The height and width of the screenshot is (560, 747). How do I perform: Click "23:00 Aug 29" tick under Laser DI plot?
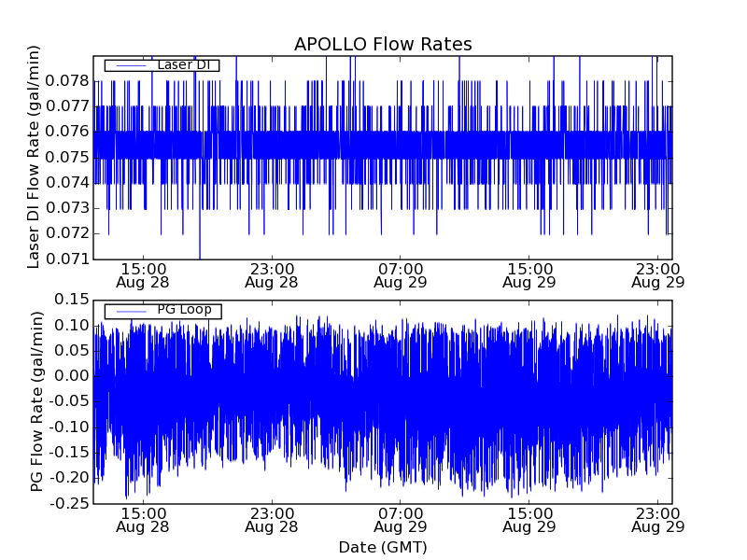658,275
